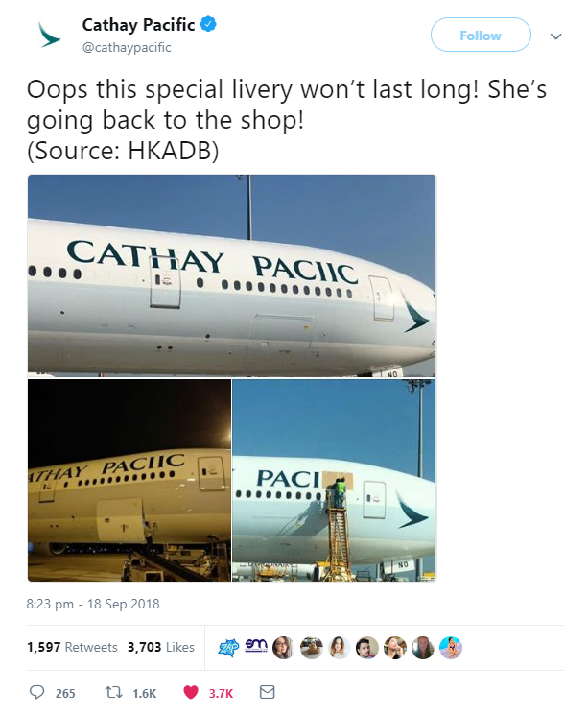This screenshot has width=588, height=715.
Task: Open the ZAP liker avatar
Action: point(230,648)
